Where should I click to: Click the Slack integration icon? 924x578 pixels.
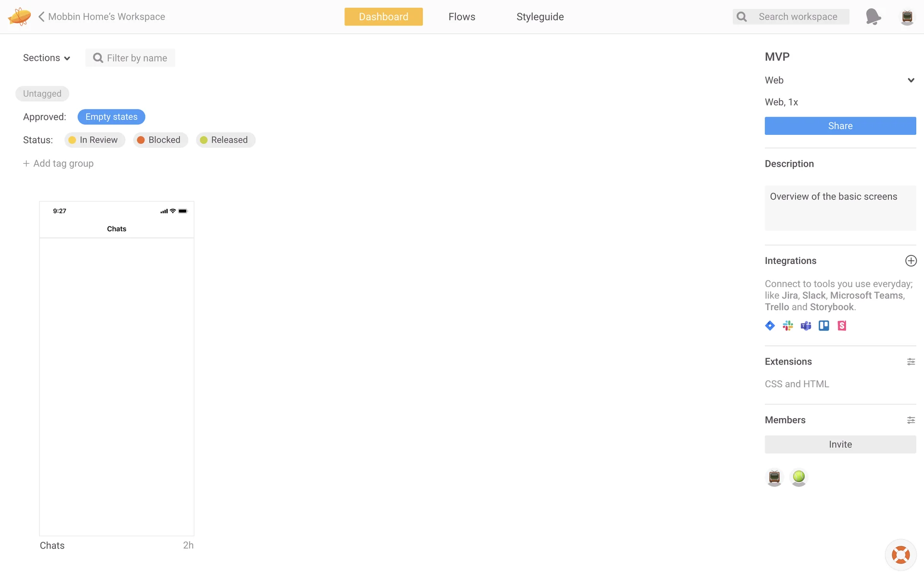788,326
